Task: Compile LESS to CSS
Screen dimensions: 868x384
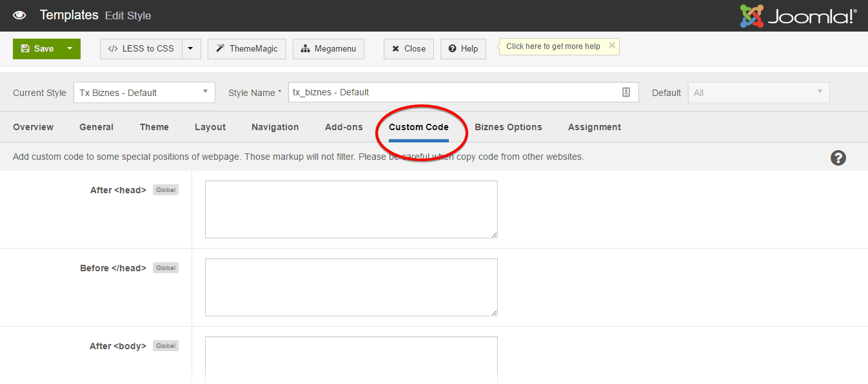Action: click(x=141, y=49)
